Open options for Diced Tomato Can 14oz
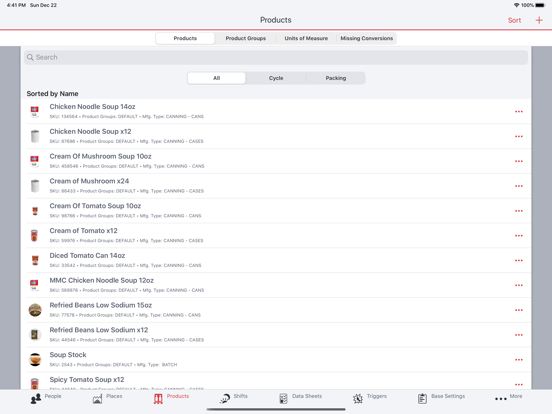 519,261
